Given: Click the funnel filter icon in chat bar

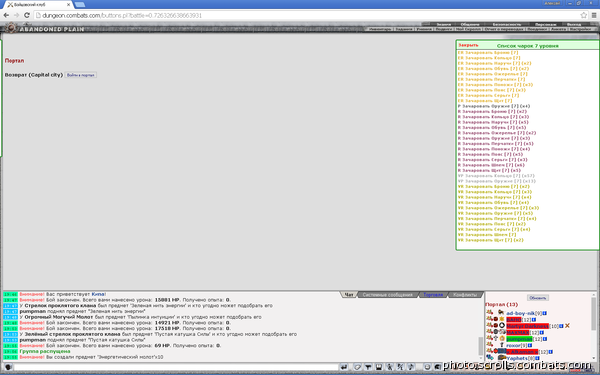Looking at the screenshot, I should pyautogui.click(x=368, y=367).
